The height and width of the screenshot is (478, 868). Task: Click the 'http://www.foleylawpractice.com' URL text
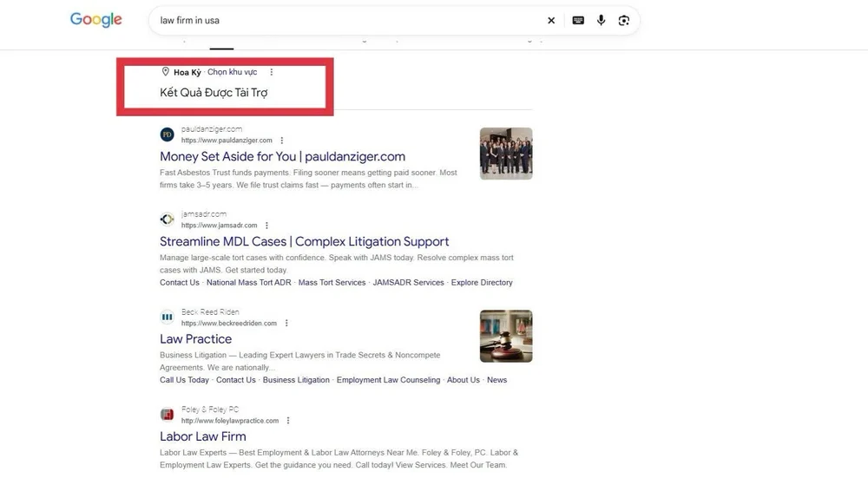click(230, 421)
